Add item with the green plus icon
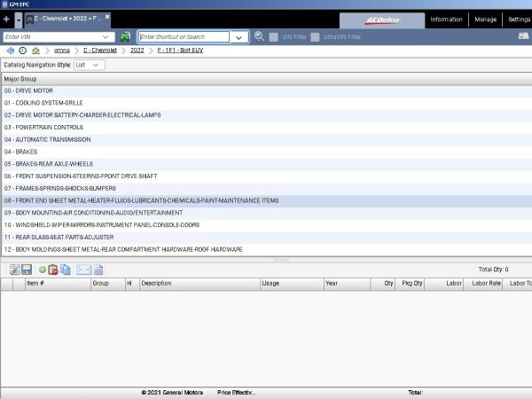The image size is (532, 399). coord(43,270)
